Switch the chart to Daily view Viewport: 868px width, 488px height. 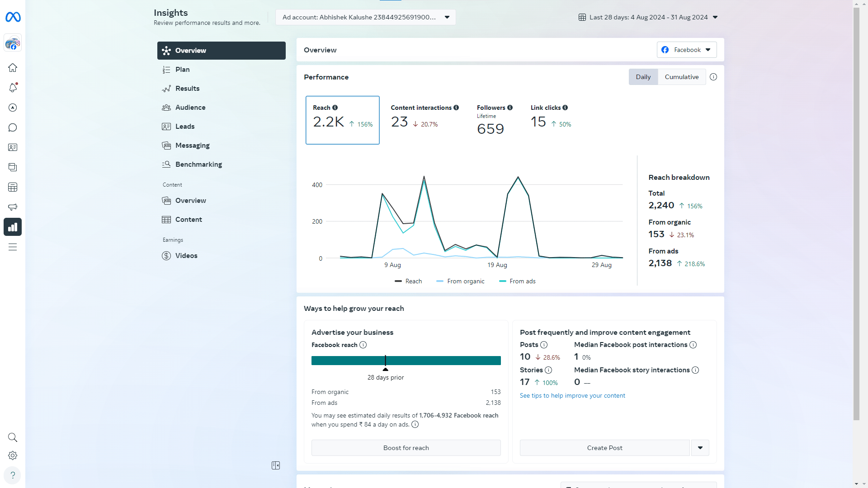tap(643, 77)
